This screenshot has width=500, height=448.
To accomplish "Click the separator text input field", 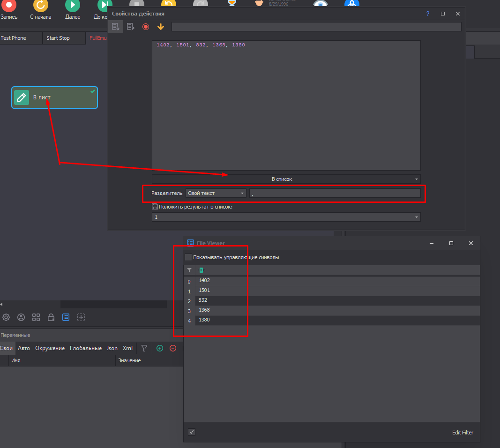I will pos(335,193).
